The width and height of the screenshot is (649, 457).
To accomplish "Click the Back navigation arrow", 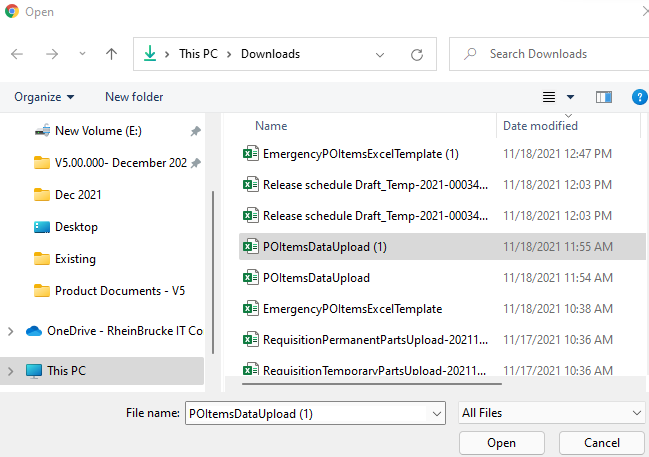I will [x=17, y=54].
